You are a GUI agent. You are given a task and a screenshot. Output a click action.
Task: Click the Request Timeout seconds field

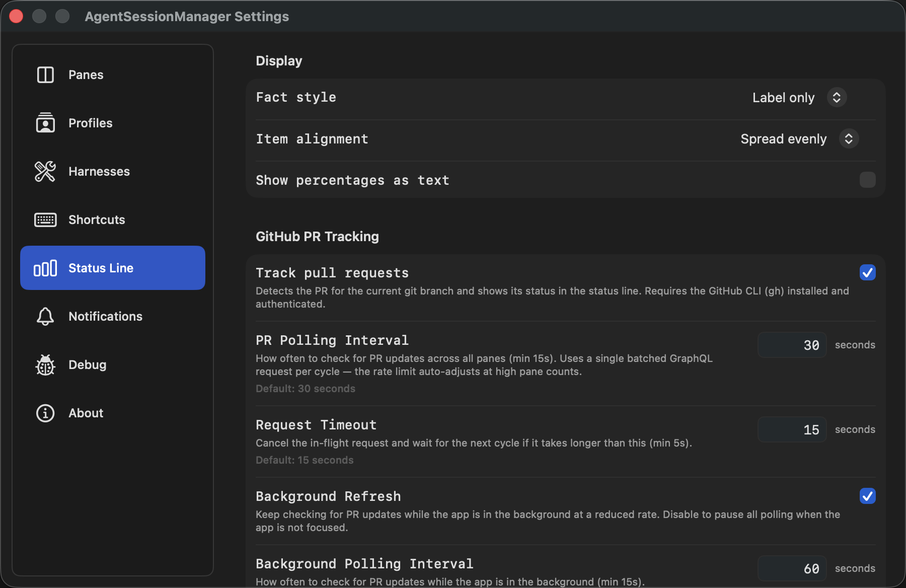[x=792, y=429]
